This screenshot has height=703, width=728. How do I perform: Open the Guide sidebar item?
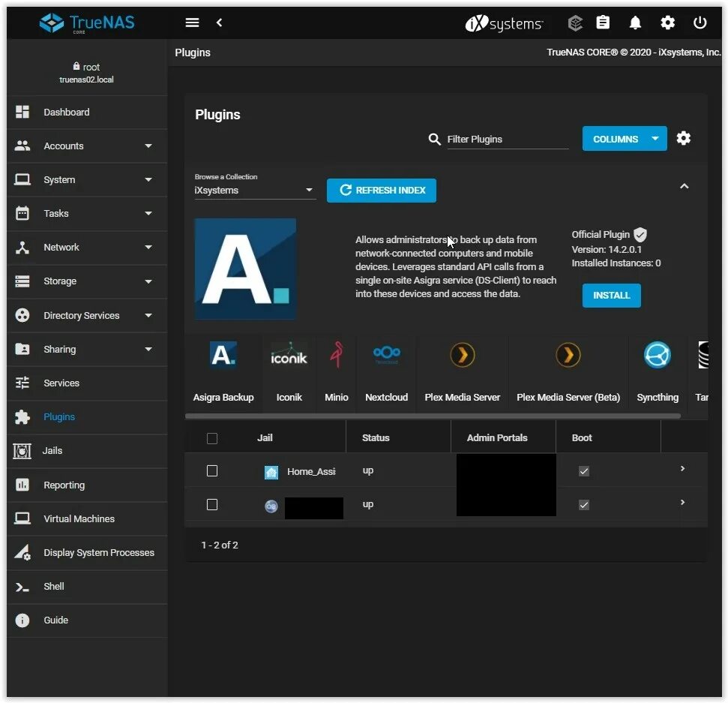pyautogui.click(x=87, y=620)
